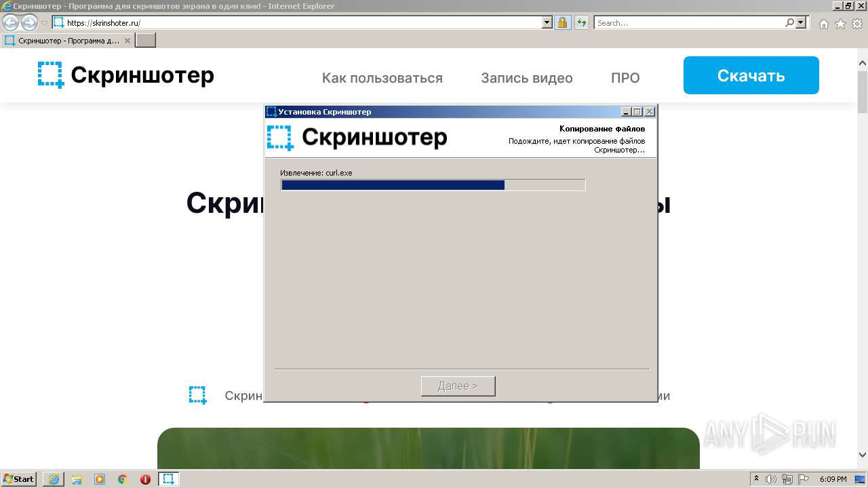Click the grass photo thumbnail on the page
This screenshot has height=488, width=868.
429,448
